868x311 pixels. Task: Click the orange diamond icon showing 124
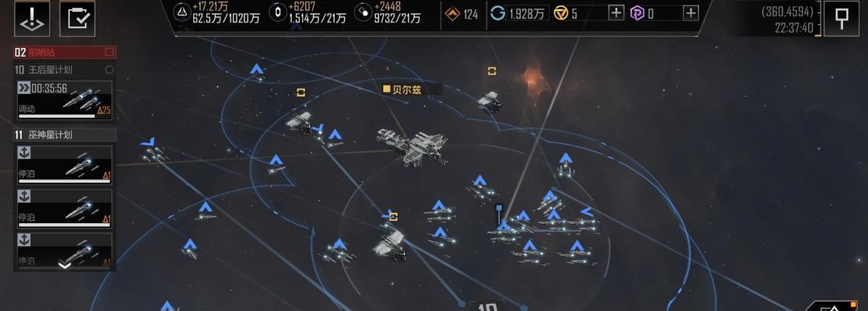(453, 14)
